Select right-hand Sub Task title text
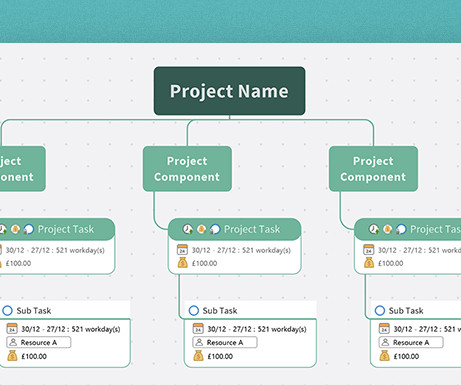The height and width of the screenshot is (385, 461). point(406,311)
